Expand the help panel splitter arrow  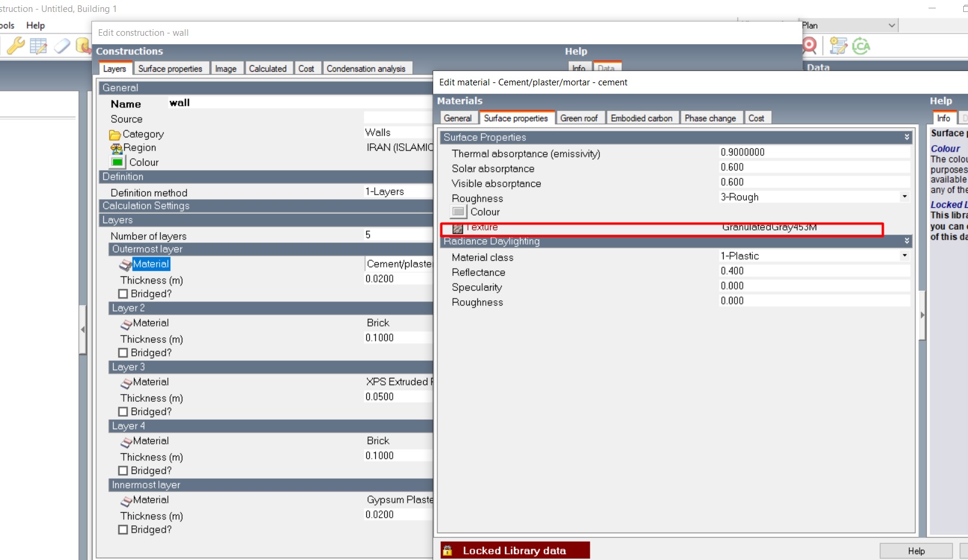click(x=923, y=315)
